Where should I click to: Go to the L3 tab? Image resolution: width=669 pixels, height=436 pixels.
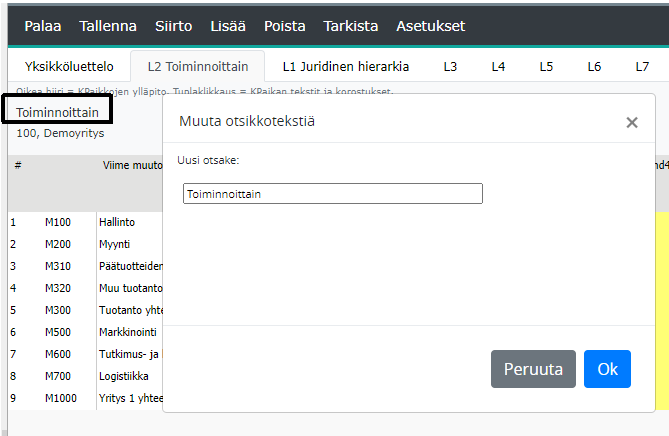coord(450,67)
